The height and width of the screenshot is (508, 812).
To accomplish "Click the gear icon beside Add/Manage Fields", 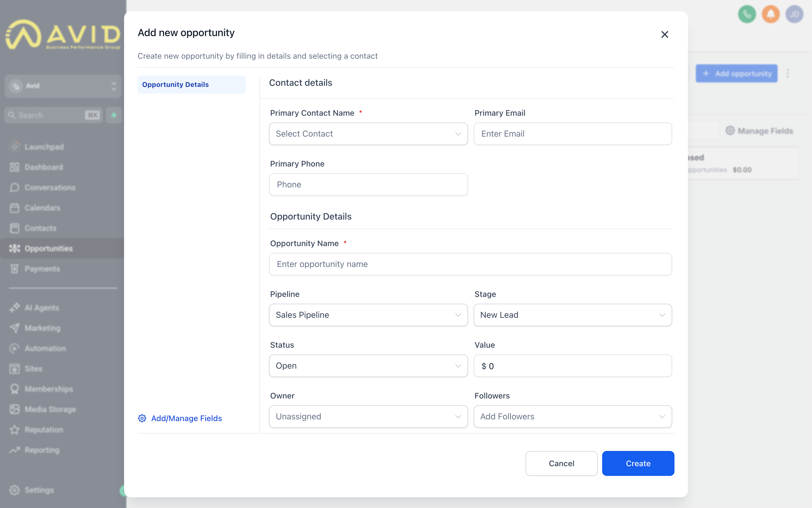I will coord(142,418).
